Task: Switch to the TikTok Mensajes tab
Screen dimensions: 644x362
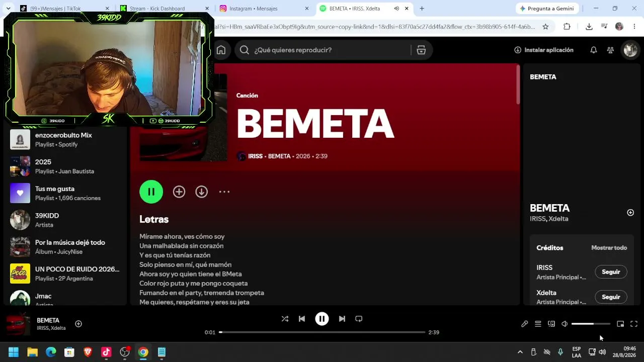Action: 63,9
